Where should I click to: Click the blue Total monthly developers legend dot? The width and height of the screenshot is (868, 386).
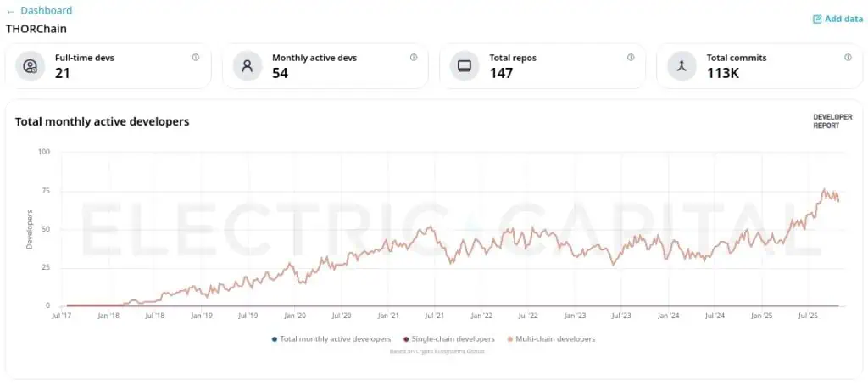tap(275, 339)
